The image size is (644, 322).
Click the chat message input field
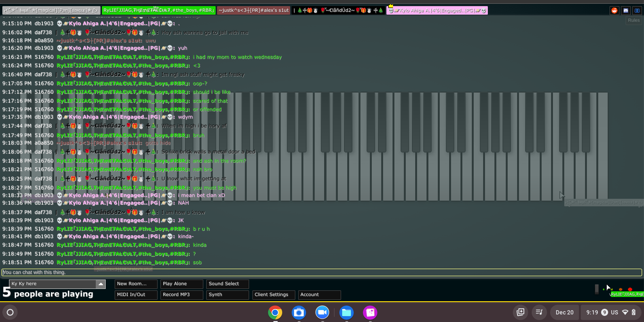(321, 272)
